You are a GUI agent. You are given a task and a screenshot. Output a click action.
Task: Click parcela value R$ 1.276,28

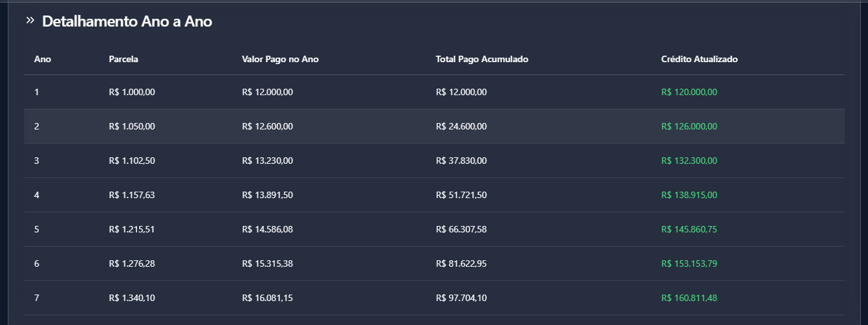(x=132, y=263)
